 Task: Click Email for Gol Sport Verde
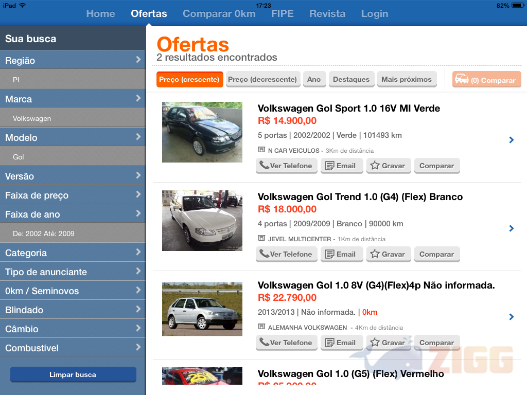coord(342,166)
